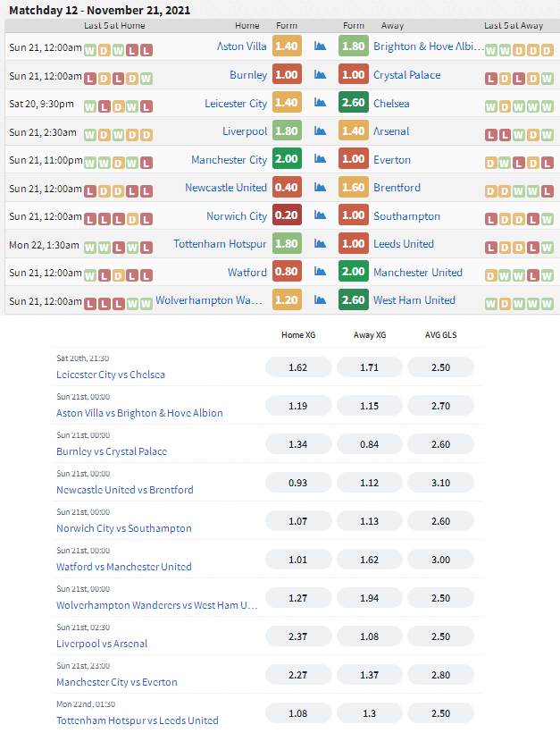Open Norwich City vs Southampton xG link
Viewport: 560px width, 733px height.
(x=124, y=528)
